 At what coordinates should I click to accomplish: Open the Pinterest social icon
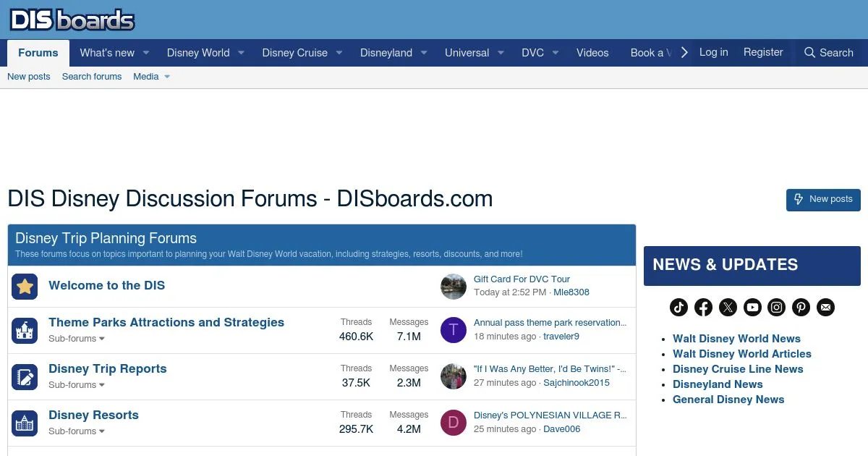(801, 308)
